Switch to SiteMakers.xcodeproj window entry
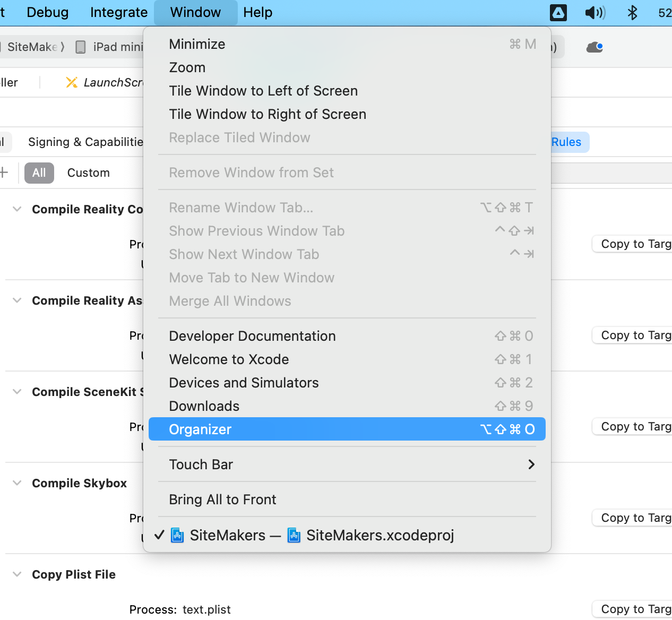The height and width of the screenshot is (620, 672). [347, 535]
